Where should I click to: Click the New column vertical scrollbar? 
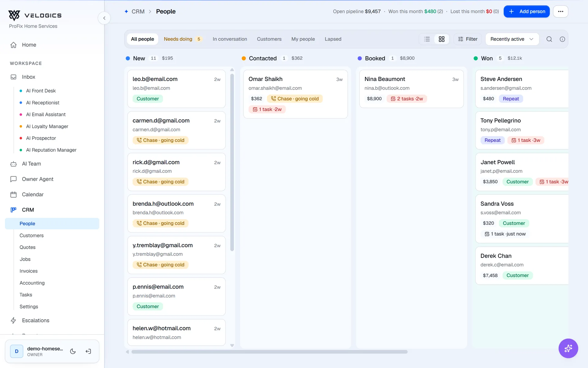pyautogui.click(x=232, y=163)
